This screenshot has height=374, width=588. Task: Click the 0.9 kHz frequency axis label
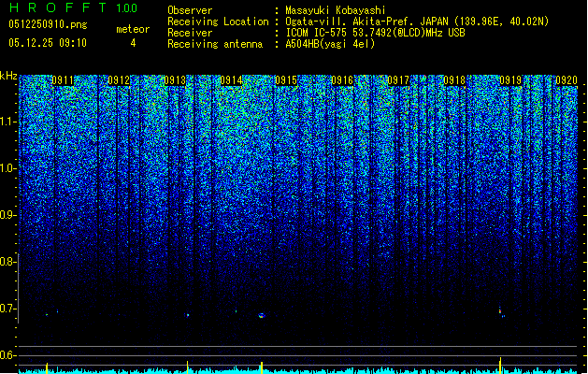point(8,215)
